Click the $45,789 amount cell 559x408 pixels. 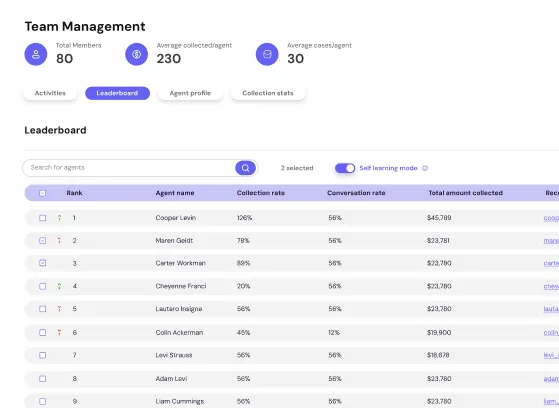pyautogui.click(x=439, y=218)
